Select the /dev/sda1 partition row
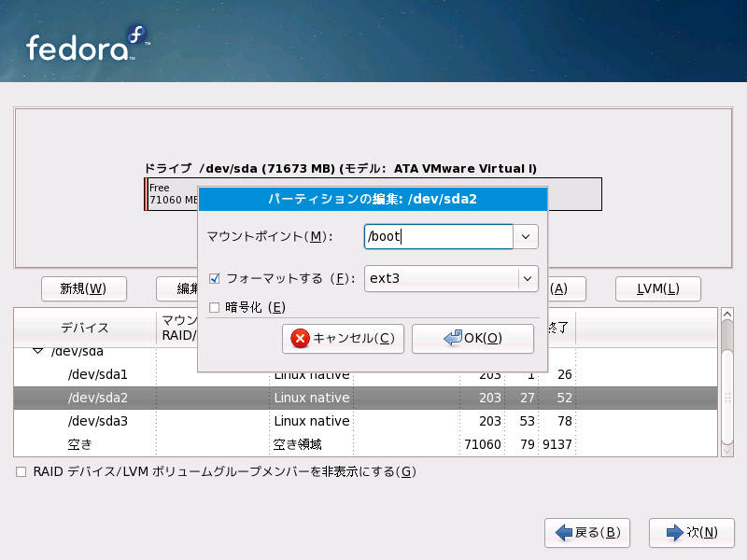747x560 pixels. (365, 375)
